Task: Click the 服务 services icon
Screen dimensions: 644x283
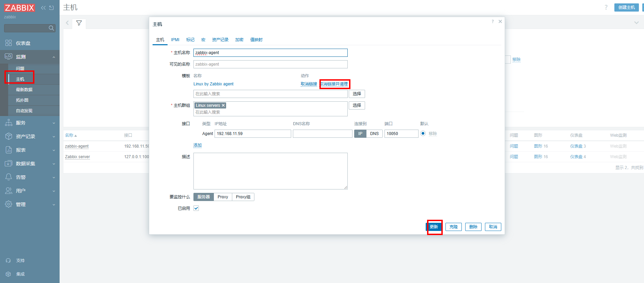Action: pyautogui.click(x=9, y=123)
